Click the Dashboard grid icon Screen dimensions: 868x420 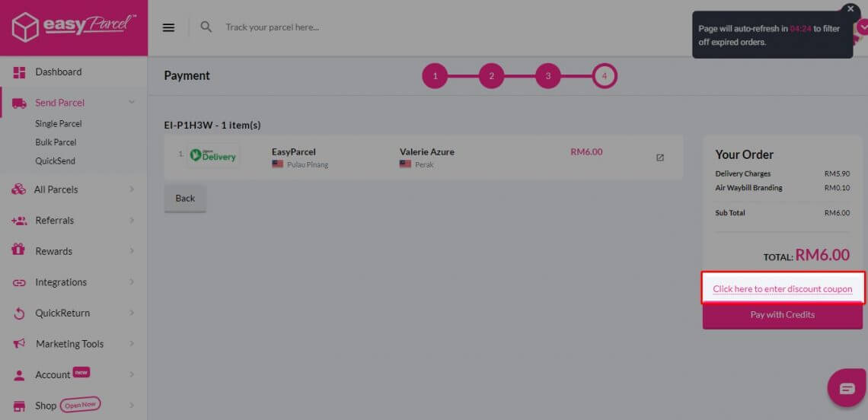click(x=19, y=72)
